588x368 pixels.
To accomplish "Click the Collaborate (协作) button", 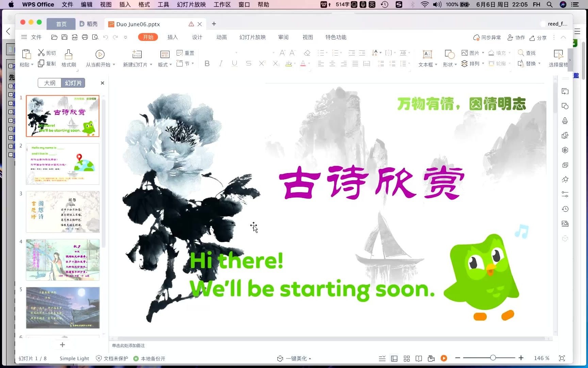I will click(516, 37).
